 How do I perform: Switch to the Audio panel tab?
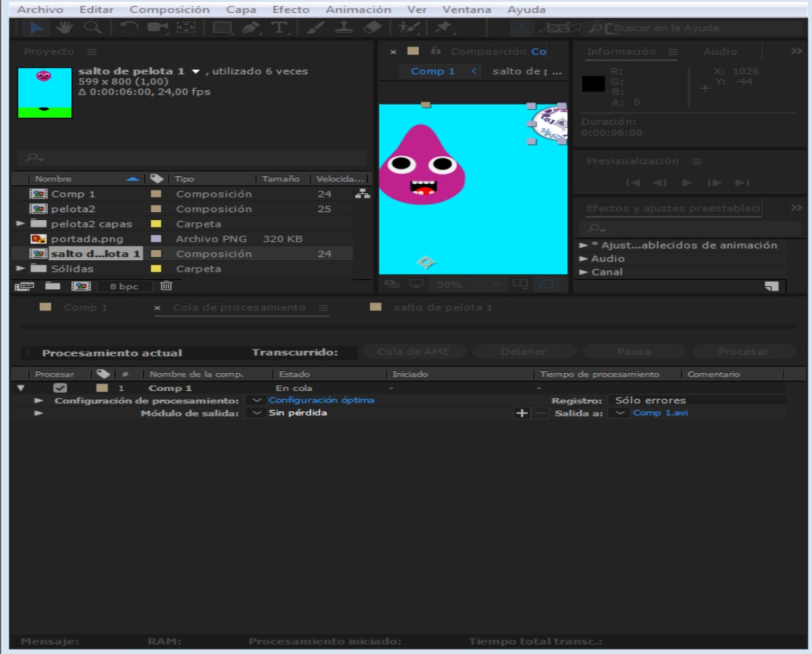[720, 52]
